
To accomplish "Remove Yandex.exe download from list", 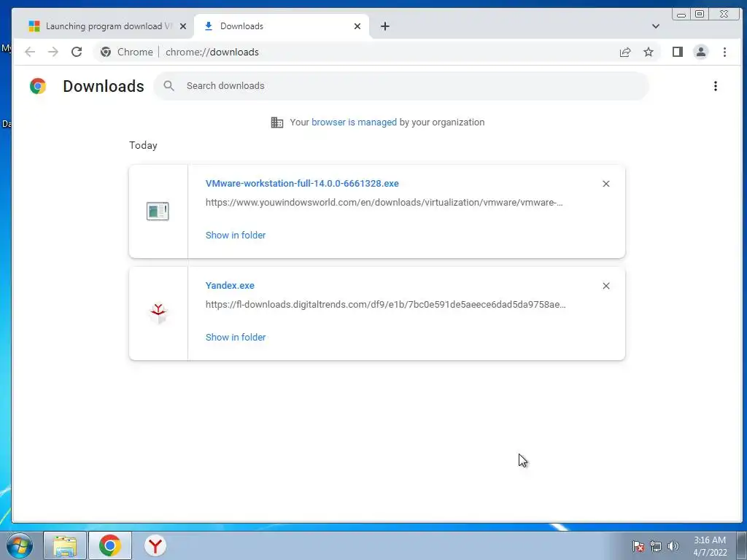I will coord(606,286).
